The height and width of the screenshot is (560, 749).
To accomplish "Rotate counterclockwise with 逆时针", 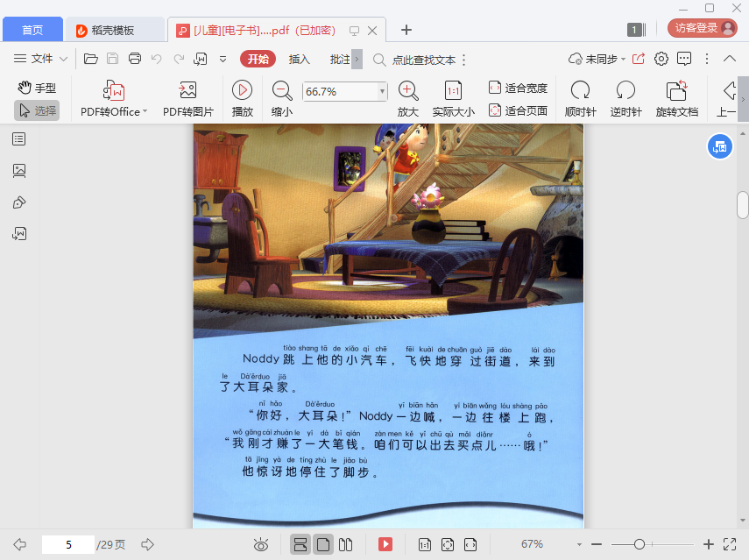I will [625, 99].
